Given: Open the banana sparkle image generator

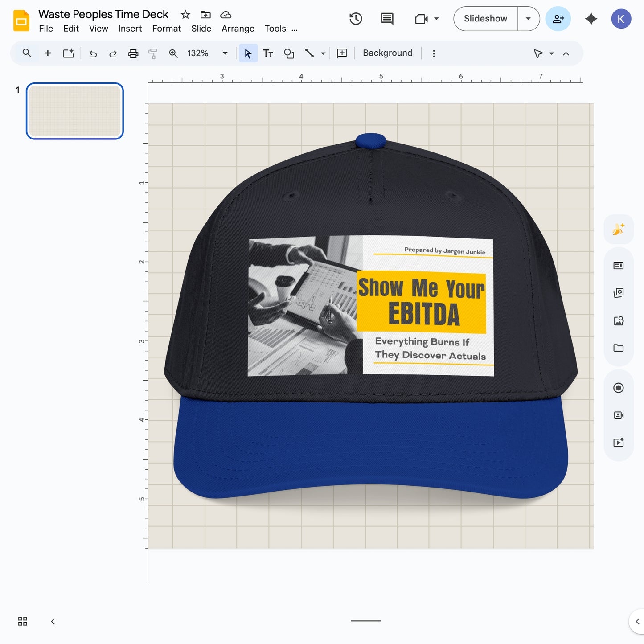Looking at the screenshot, I should point(619,229).
